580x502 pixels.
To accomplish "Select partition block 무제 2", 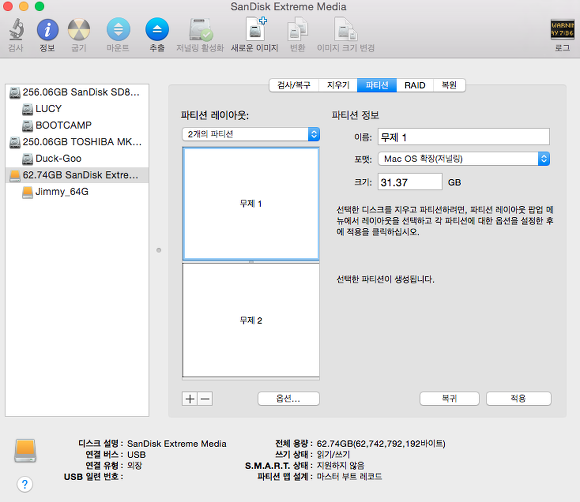I will click(251, 320).
